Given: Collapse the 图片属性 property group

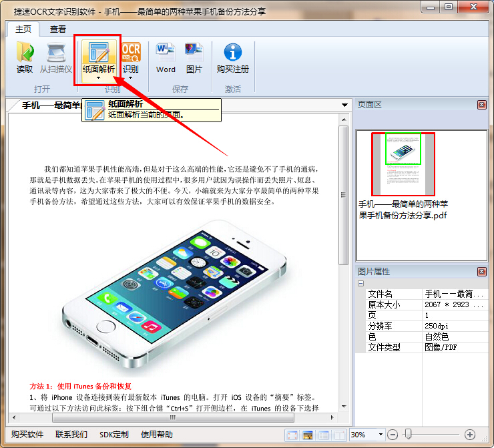Looking at the screenshot, I should (x=361, y=284).
